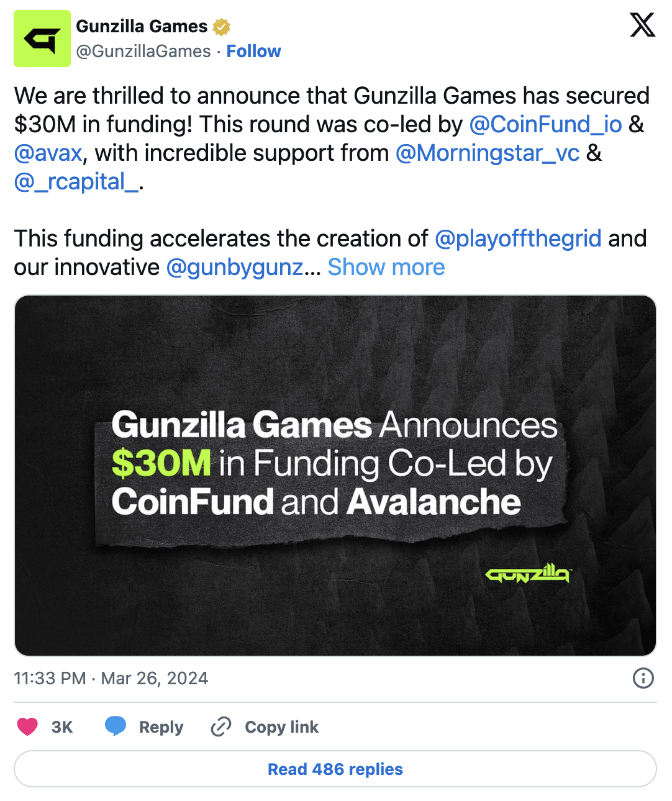The height and width of the screenshot is (801, 672).
Task: Click the 11:33 PM Mar 26, 2024 timestamp
Action: (x=111, y=678)
